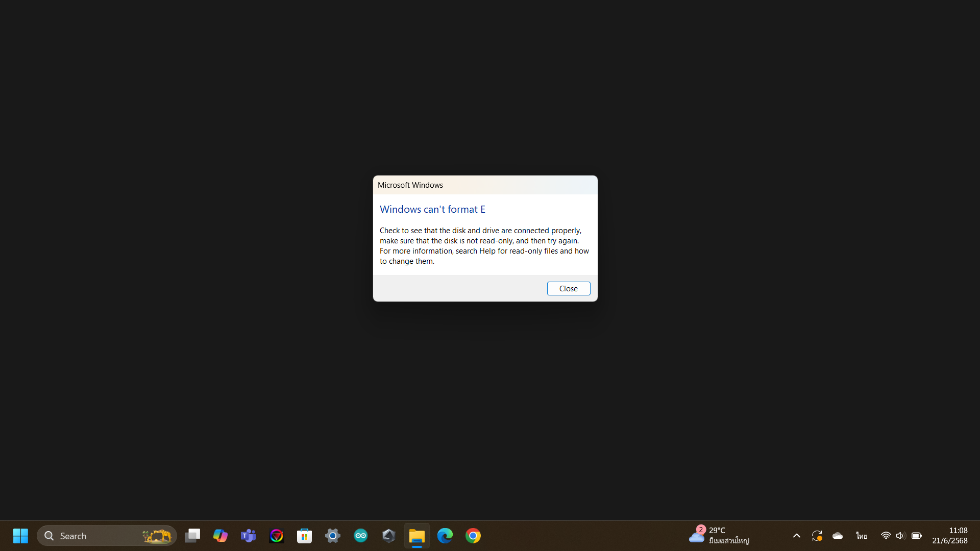This screenshot has height=551, width=980.
Task: Show hidden system tray icons
Action: (797, 536)
